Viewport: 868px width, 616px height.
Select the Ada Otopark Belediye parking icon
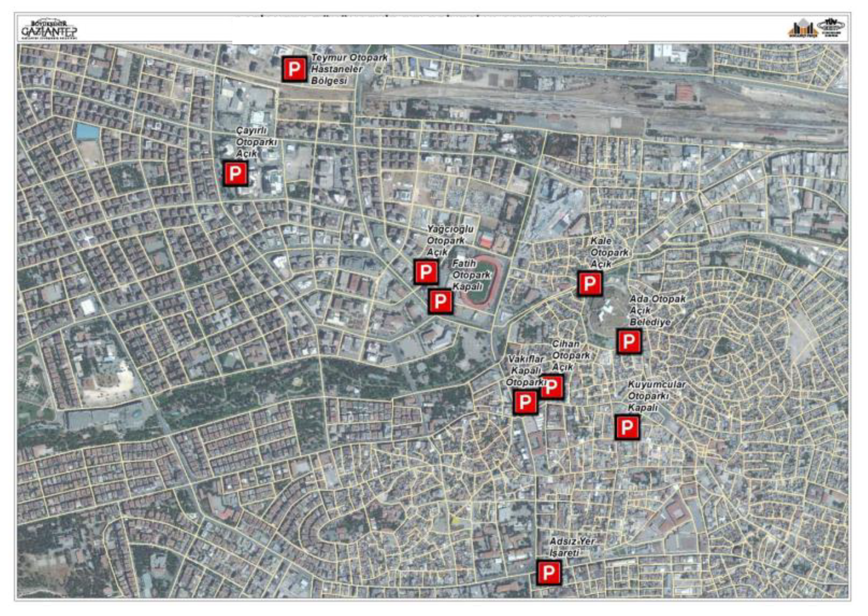[629, 341]
